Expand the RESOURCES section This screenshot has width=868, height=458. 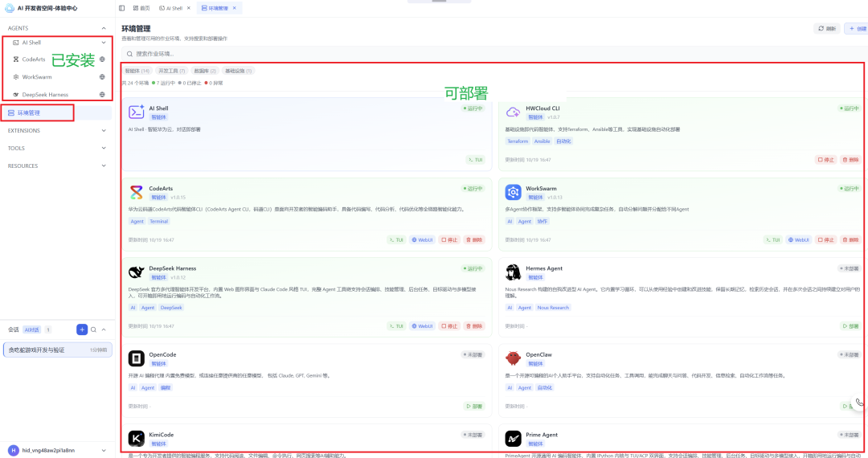click(104, 166)
